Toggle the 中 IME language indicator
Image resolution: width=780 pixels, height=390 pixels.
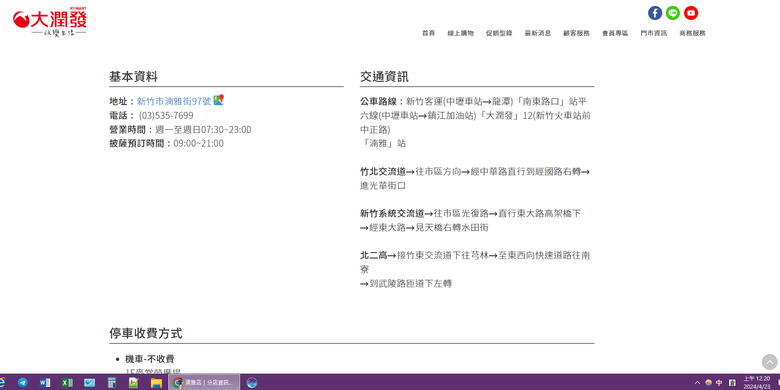(719, 383)
